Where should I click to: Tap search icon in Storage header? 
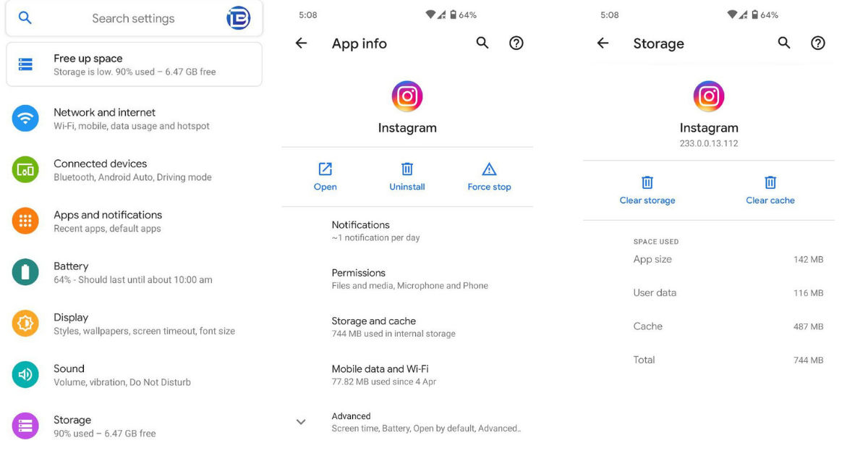(784, 43)
